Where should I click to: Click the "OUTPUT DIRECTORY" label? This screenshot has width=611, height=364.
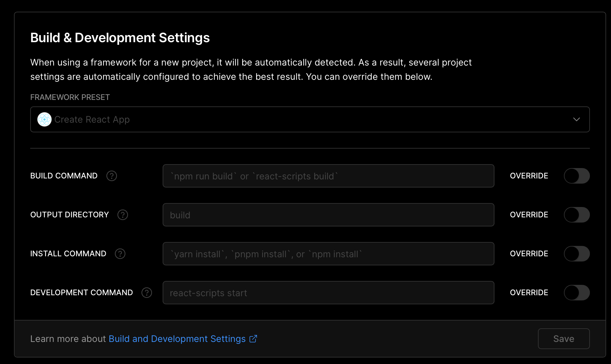[x=69, y=215]
